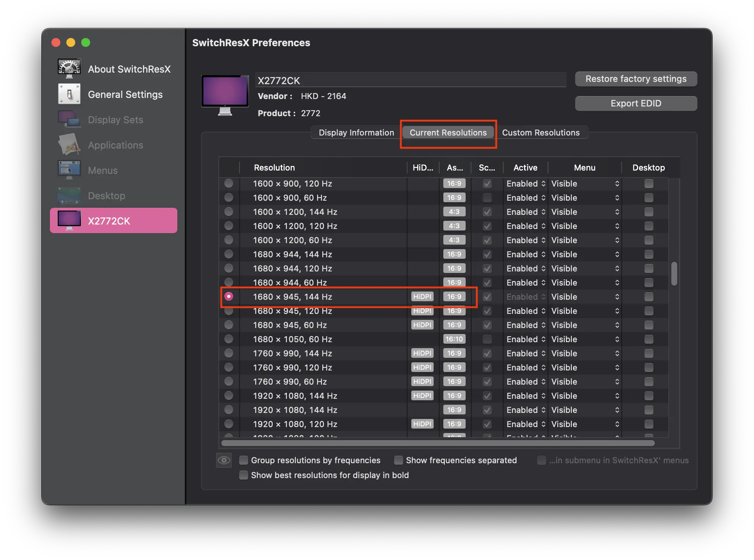This screenshot has height=560, width=754.
Task: Select the Desktop sidebar icon
Action: point(69,195)
